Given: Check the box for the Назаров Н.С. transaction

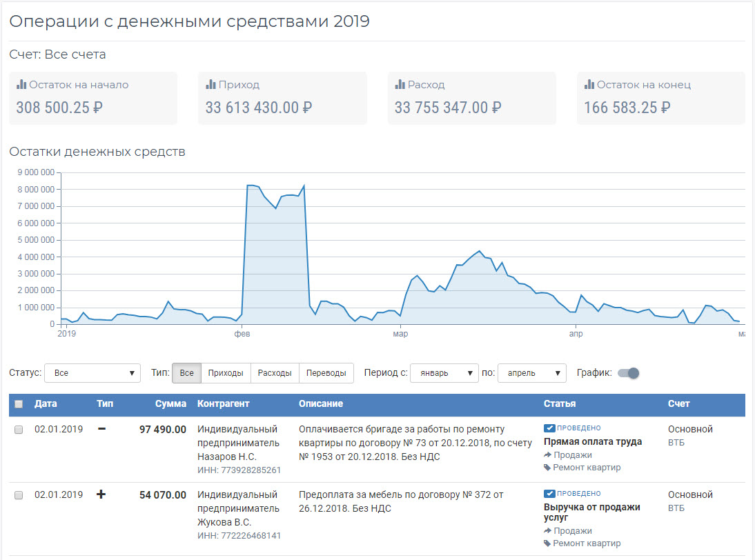Looking at the screenshot, I should (x=19, y=430).
